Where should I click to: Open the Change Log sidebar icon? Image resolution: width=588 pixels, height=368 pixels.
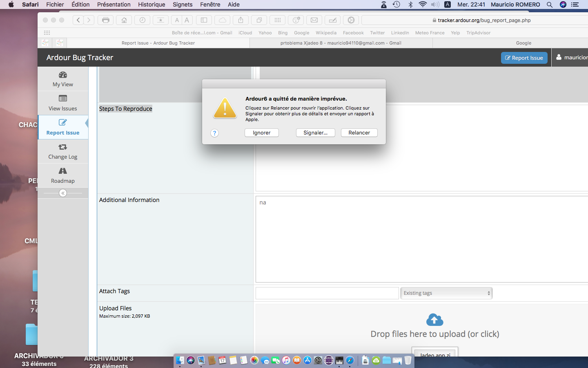pyautogui.click(x=63, y=147)
